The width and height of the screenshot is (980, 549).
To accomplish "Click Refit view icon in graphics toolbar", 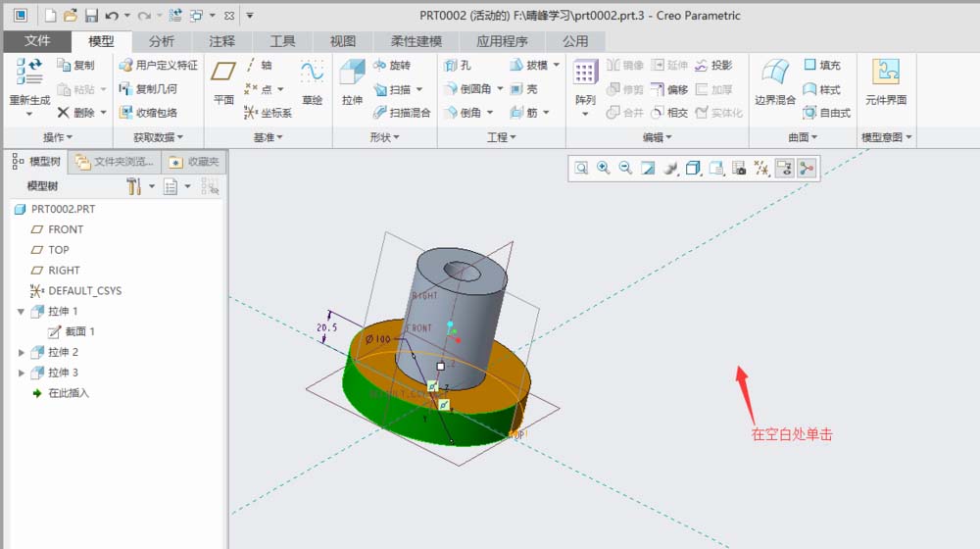I will (581, 168).
